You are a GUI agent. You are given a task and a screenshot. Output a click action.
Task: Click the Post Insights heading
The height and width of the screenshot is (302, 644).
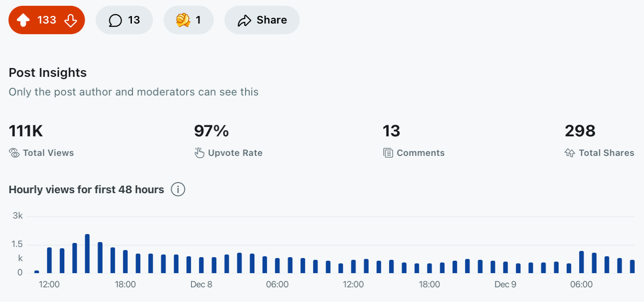pos(48,73)
